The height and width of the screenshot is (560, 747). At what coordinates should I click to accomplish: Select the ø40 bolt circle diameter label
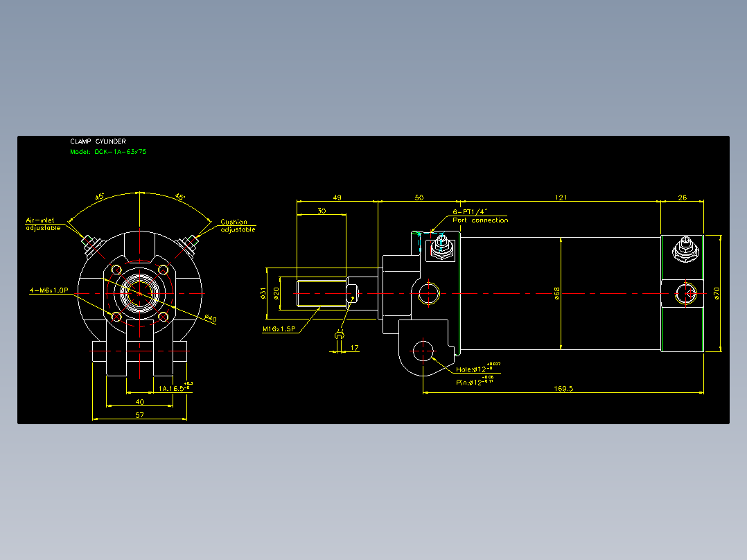pyautogui.click(x=210, y=318)
